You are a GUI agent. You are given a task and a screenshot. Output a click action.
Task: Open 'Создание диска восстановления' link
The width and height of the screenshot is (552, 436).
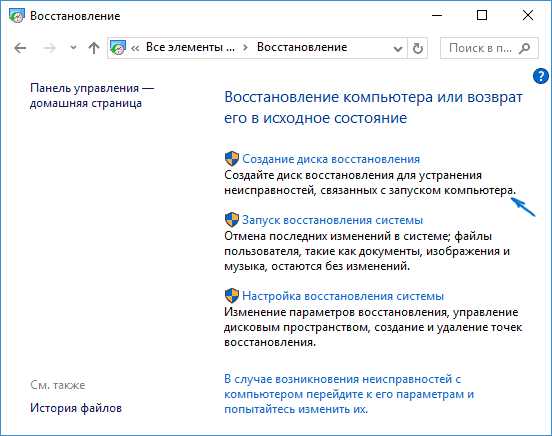tap(331, 159)
